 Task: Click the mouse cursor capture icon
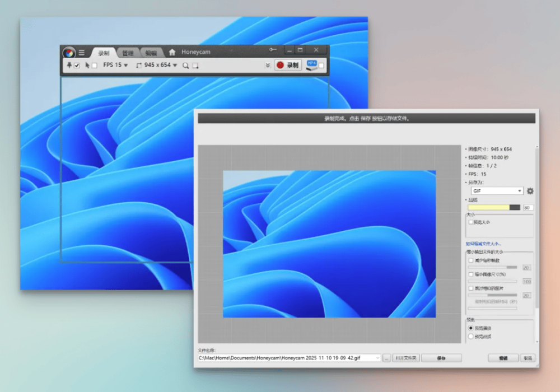[87, 65]
